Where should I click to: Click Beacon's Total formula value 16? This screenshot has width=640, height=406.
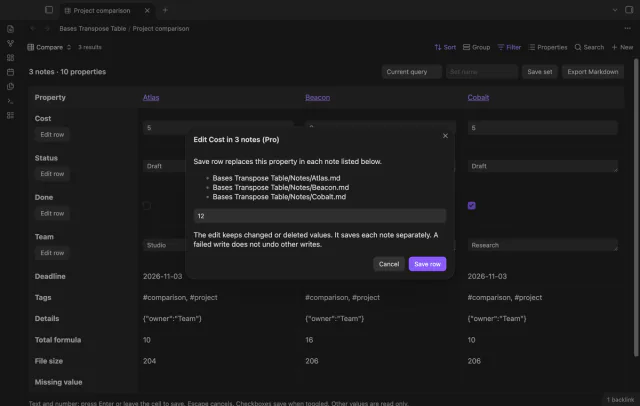[x=309, y=340]
